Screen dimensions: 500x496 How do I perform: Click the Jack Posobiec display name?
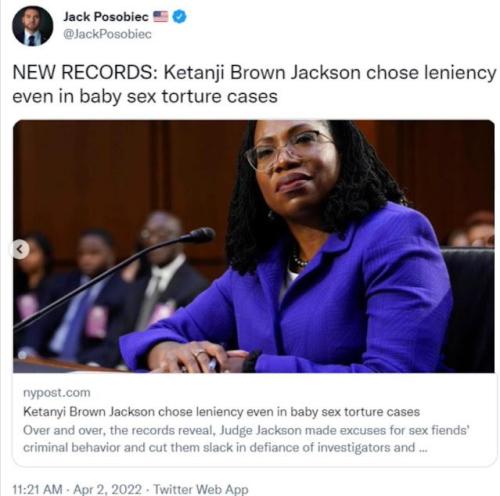(x=106, y=17)
